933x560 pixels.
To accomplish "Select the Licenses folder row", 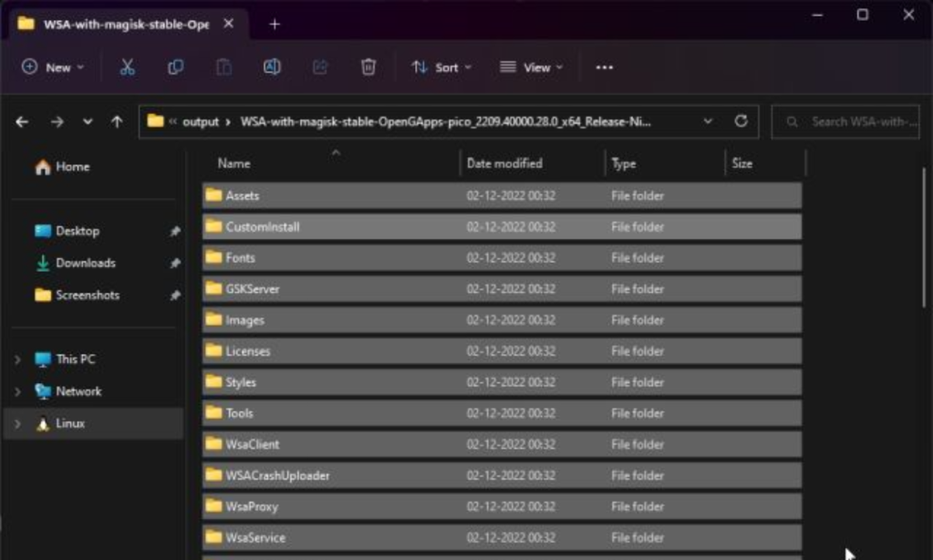I will click(x=503, y=351).
